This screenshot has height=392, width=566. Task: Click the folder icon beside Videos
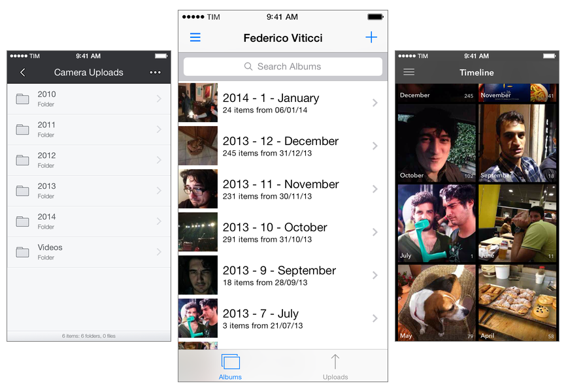(x=23, y=252)
